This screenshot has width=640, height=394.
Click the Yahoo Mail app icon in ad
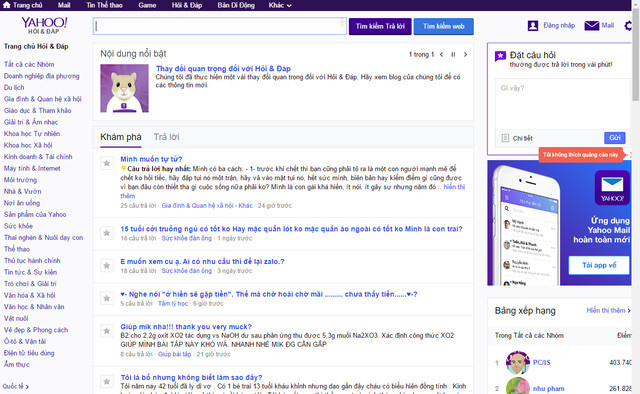[612, 187]
